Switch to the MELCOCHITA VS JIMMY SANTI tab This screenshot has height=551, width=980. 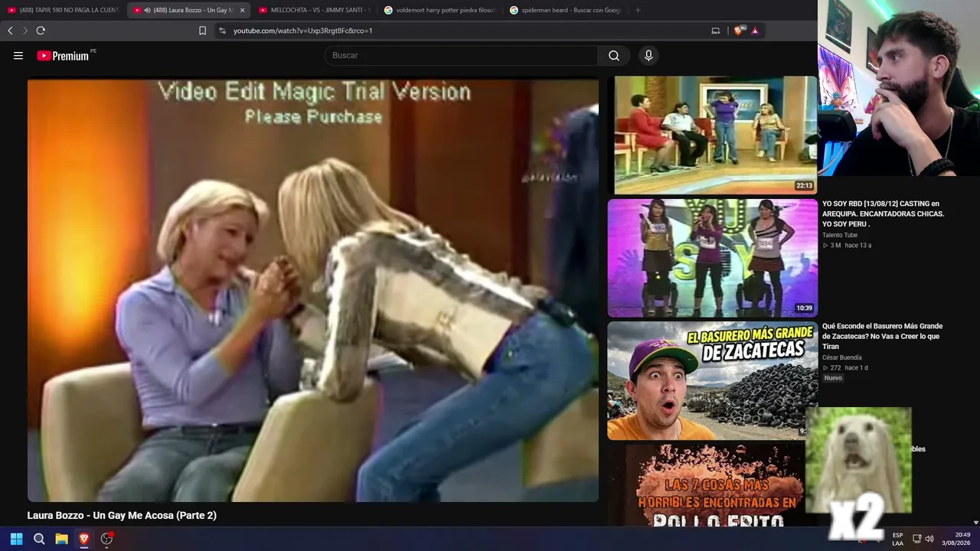[x=314, y=10]
